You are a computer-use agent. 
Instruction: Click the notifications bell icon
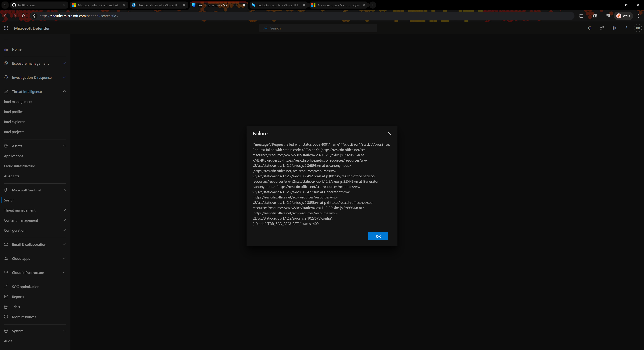click(589, 28)
